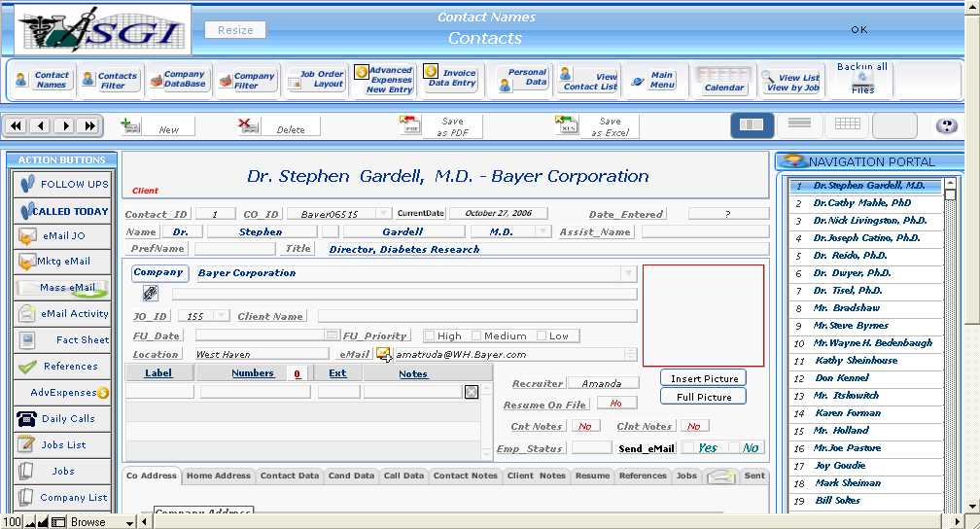Viewport: 980px width, 529px height.
Task: Open the help question mark
Action: click(x=946, y=125)
